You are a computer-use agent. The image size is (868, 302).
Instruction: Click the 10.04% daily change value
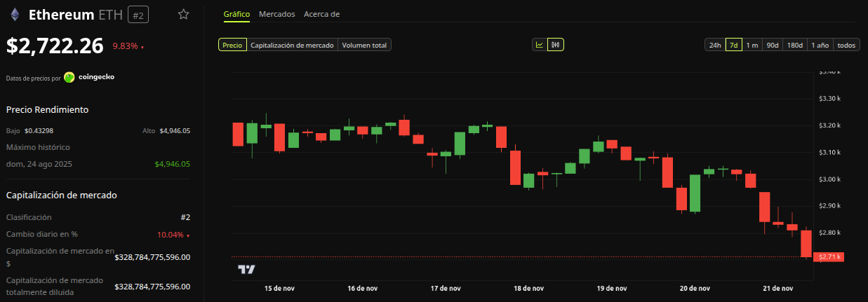(x=173, y=235)
